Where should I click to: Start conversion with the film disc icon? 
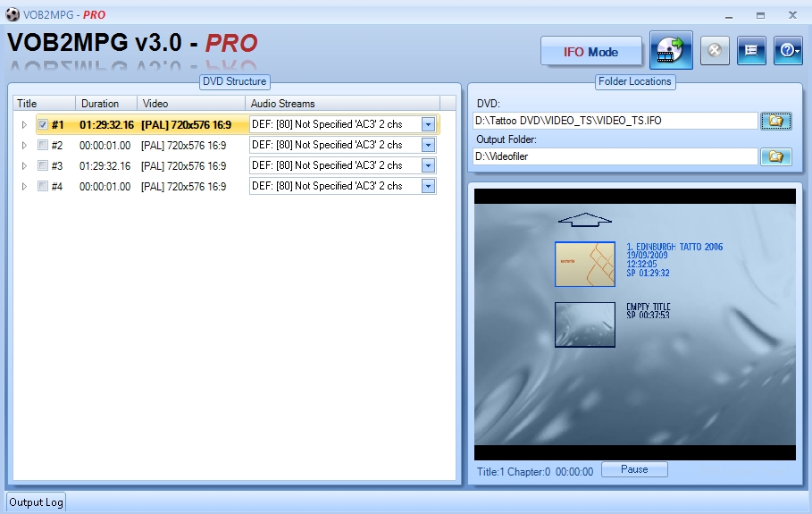tap(671, 50)
